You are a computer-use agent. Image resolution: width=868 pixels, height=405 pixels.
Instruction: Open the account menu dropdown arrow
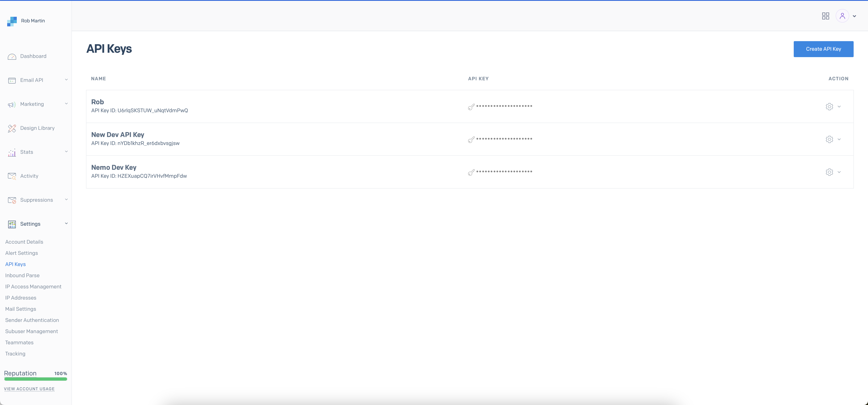854,16
